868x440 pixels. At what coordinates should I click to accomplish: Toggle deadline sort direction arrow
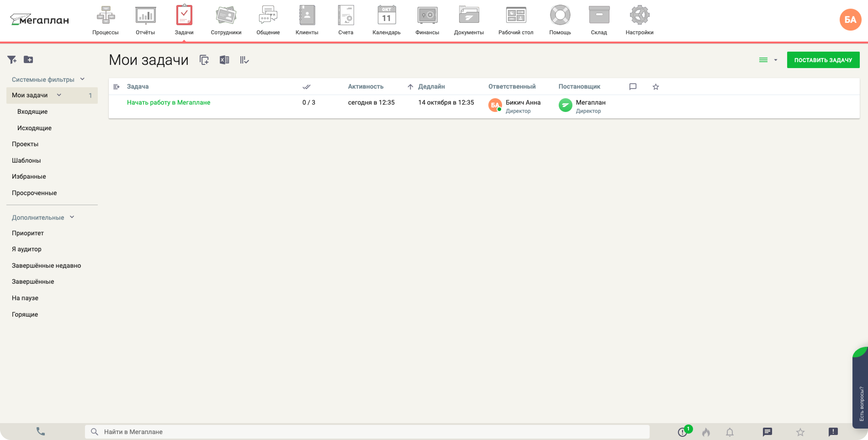[410, 87]
